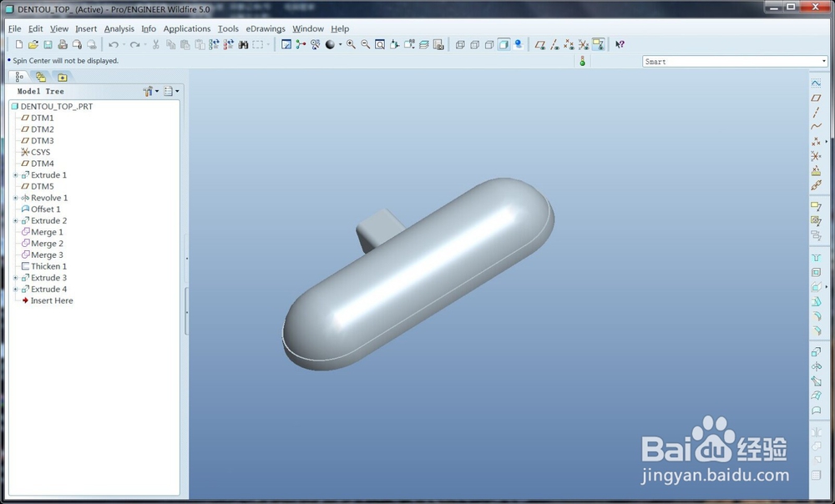
Task: Expand the Extrude 4 tree node
Action: 15,290
